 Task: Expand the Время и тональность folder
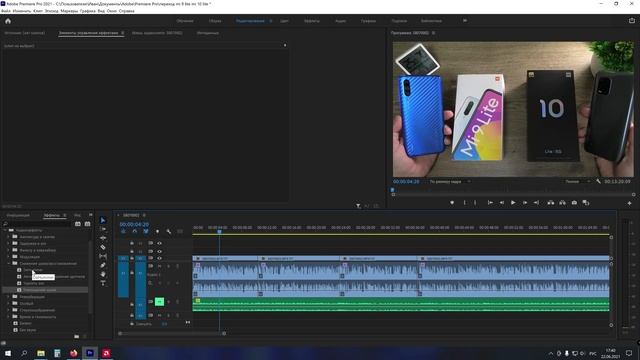8,317
